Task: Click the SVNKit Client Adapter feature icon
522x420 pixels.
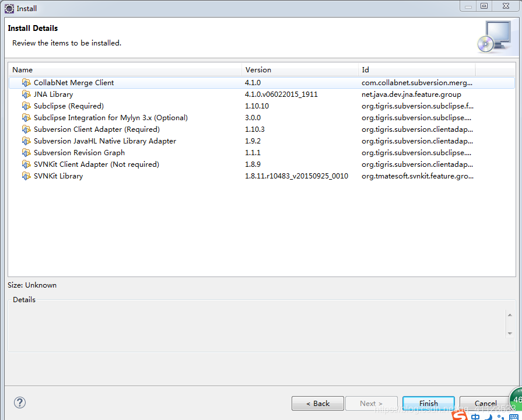Action: [26, 164]
